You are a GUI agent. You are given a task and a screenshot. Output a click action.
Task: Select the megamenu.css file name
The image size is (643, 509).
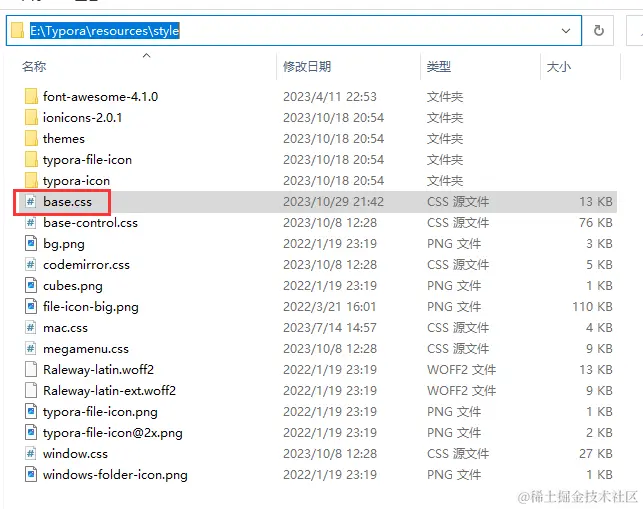[86, 349]
